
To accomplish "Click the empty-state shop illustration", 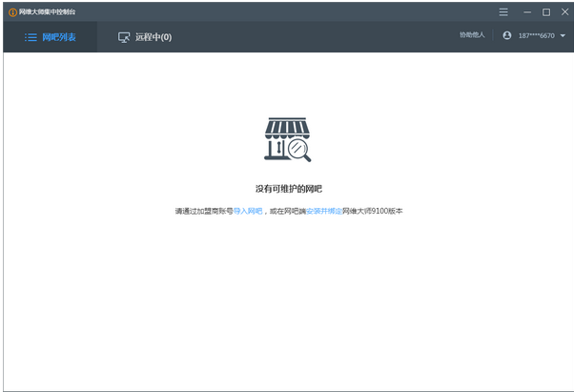I will (288, 139).
